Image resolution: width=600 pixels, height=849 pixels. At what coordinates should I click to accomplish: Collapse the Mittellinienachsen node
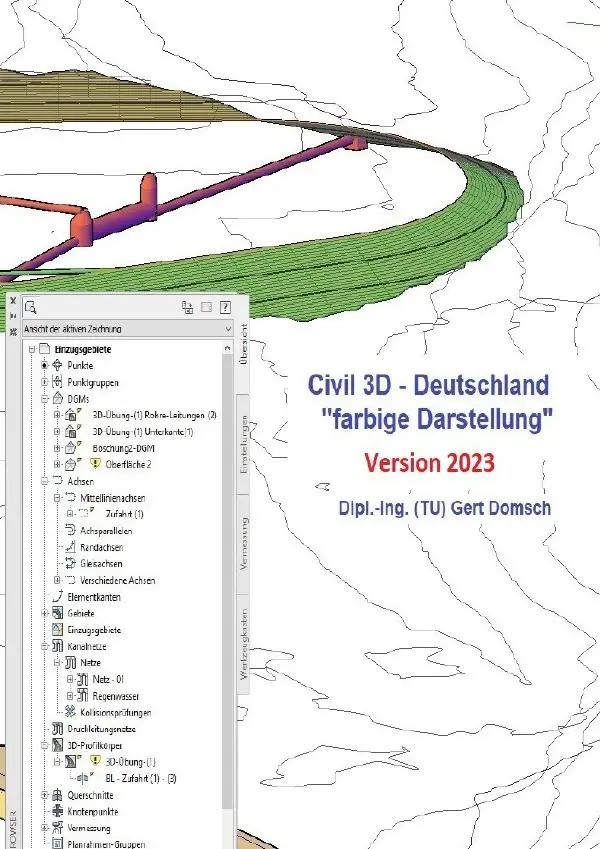click(57, 497)
